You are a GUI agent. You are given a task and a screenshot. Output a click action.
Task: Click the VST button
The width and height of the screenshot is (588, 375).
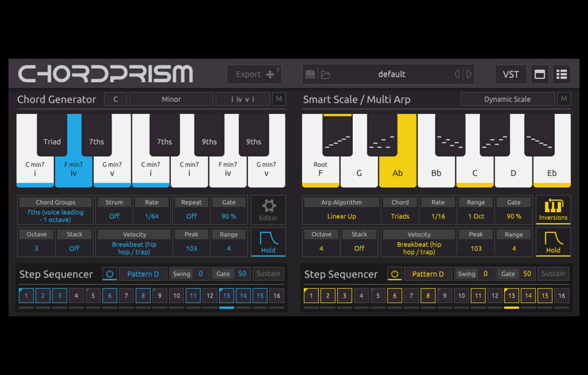coord(511,75)
